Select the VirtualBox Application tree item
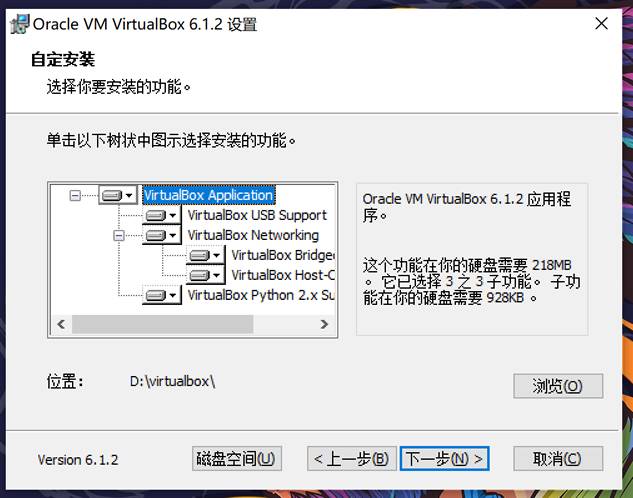Screen dimensions: 633x498 [209, 195]
